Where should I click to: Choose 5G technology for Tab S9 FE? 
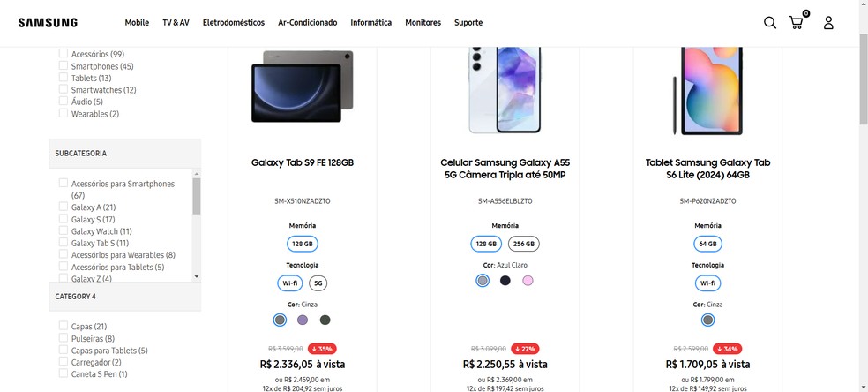coord(318,283)
